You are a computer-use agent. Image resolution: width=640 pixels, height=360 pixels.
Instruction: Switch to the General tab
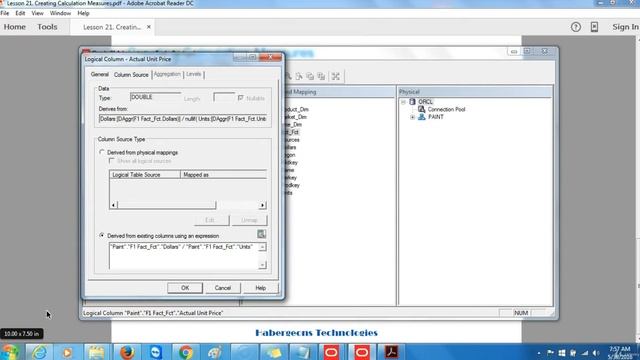pos(100,74)
